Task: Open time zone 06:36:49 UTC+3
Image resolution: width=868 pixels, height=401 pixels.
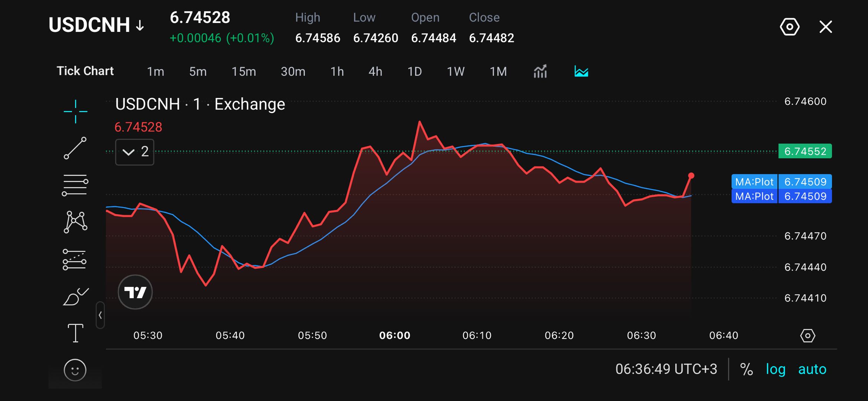Action: tap(666, 369)
